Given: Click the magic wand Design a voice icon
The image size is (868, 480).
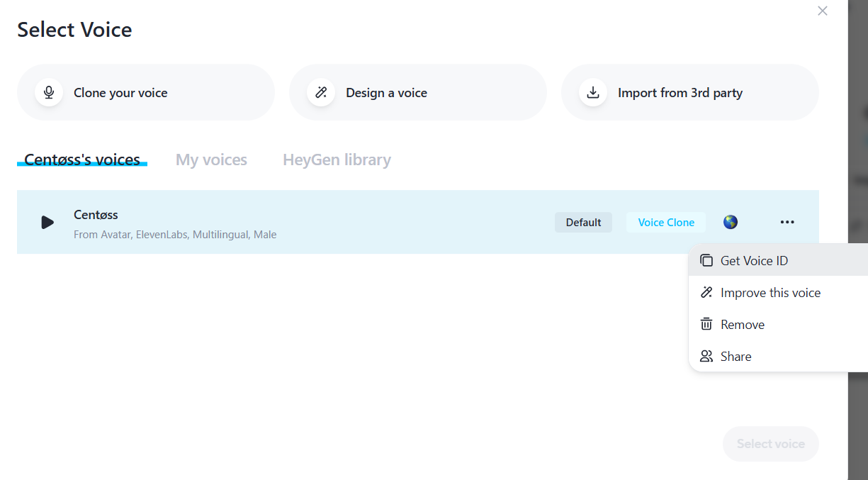Looking at the screenshot, I should tap(321, 92).
